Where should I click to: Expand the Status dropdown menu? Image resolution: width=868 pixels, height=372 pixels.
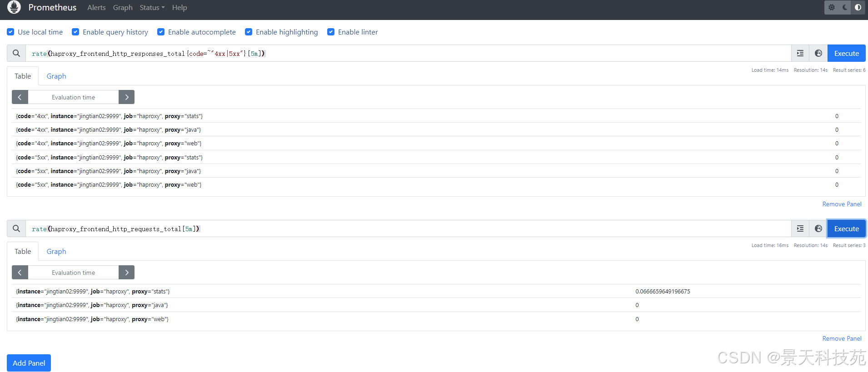[152, 8]
